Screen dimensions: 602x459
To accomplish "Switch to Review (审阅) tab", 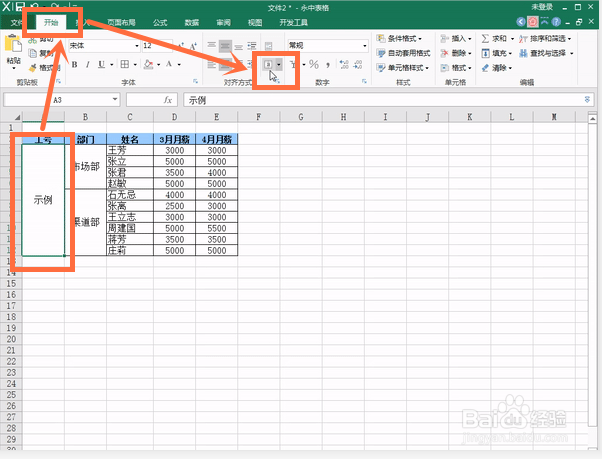I will point(223,23).
